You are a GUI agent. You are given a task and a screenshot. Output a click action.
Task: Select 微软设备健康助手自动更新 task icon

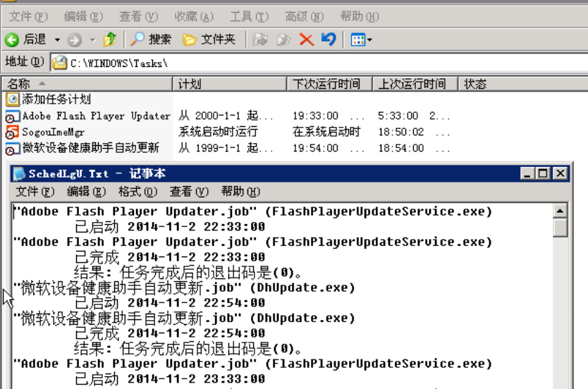coord(13,149)
